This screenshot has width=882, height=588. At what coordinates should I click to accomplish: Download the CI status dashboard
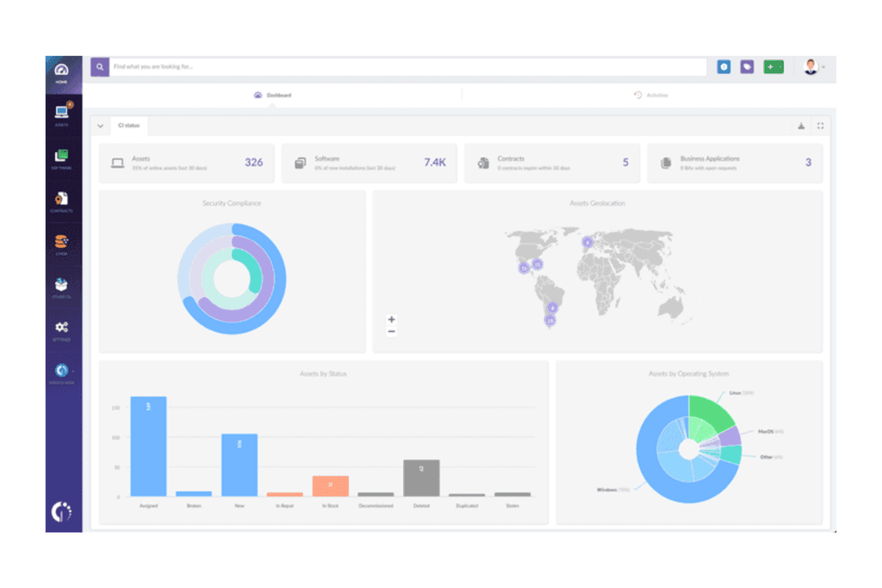801,126
